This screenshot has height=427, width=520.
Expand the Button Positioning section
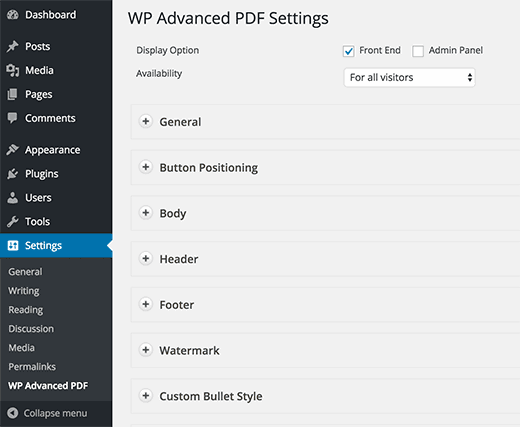tap(146, 167)
